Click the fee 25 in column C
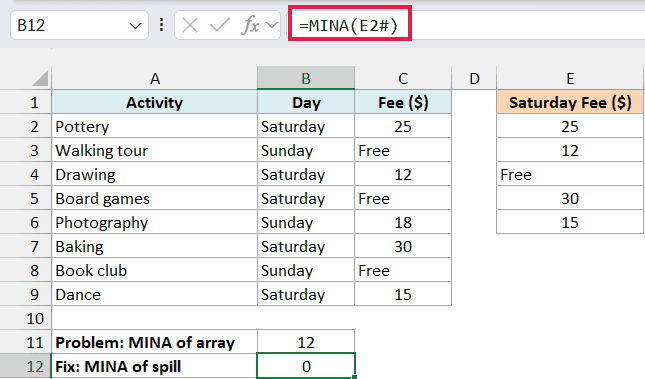This screenshot has height=379, width=645. [x=403, y=126]
